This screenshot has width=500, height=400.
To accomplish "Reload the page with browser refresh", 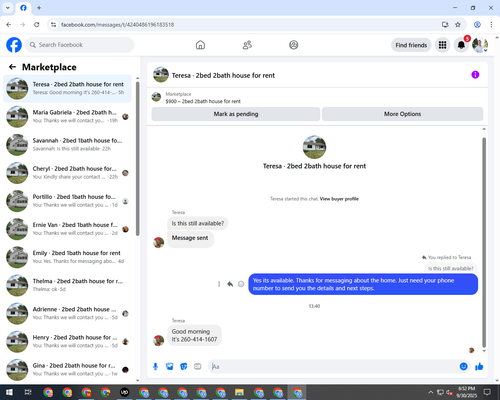I will tap(37, 25).
